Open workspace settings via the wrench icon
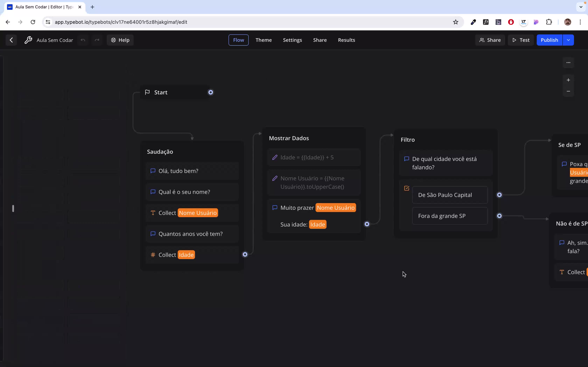The width and height of the screenshot is (588, 367). click(28, 40)
